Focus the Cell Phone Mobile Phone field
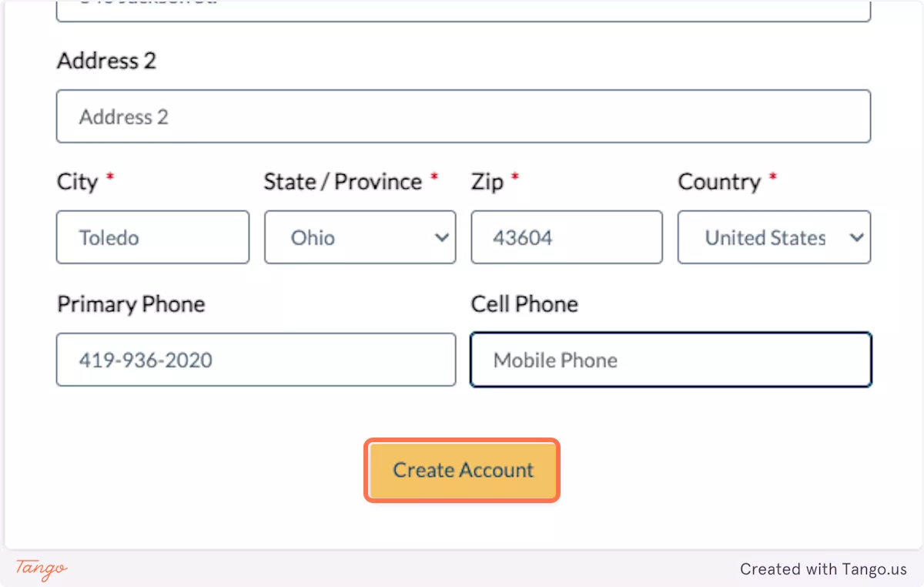 pyautogui.click(x=671, y=360)
